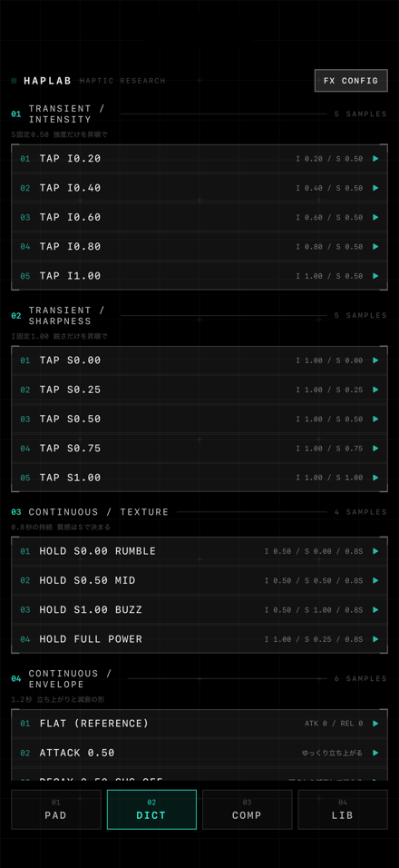Viewport: 399px width, 868px height.
Task: Select the TAP I0.40 row
Action: (x=199, y=188)
